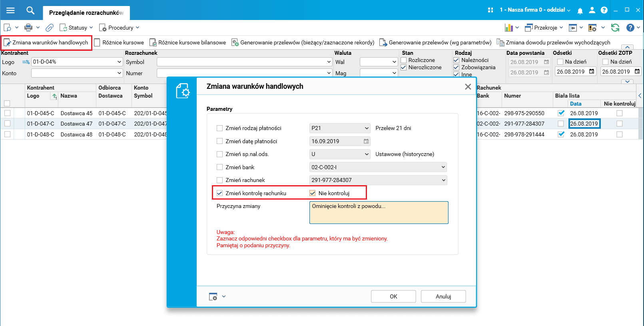Click the printer icon
The height and width of the screenshot is (326, 644).
pyautogui.click(x=28, y=28)
